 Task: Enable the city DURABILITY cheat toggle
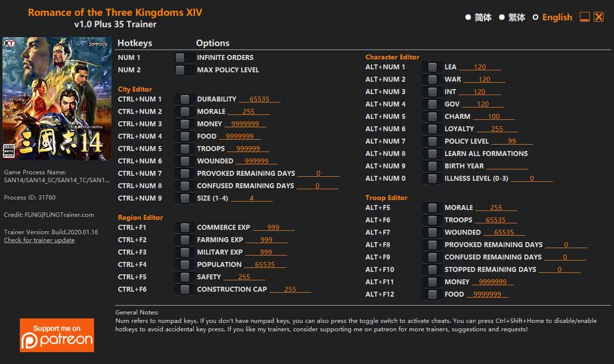tap(185, 99)
